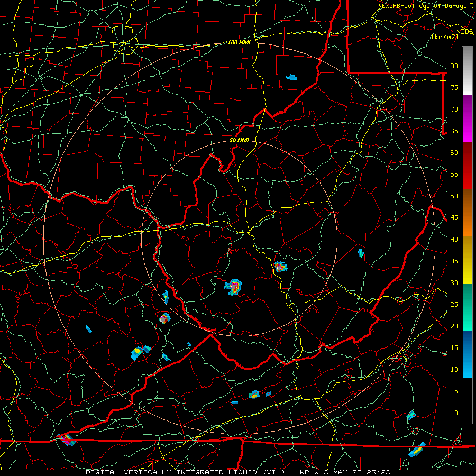Click the 15 value on the VIL scale
This screenshot has width=476, height=476.
[x=454, y=348]
